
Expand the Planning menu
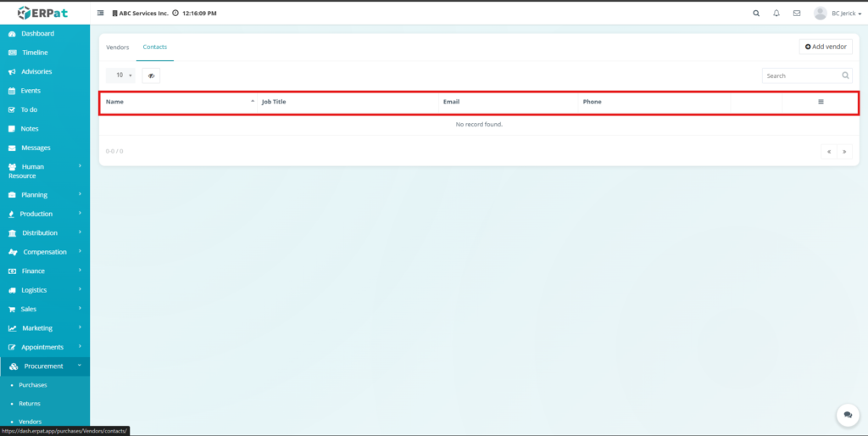coord(45,195)
